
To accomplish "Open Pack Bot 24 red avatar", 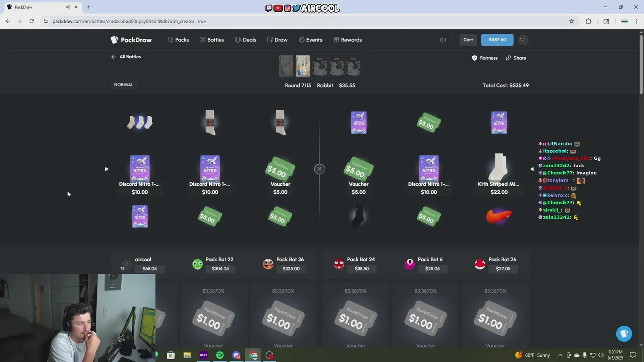I will point(339,264).
